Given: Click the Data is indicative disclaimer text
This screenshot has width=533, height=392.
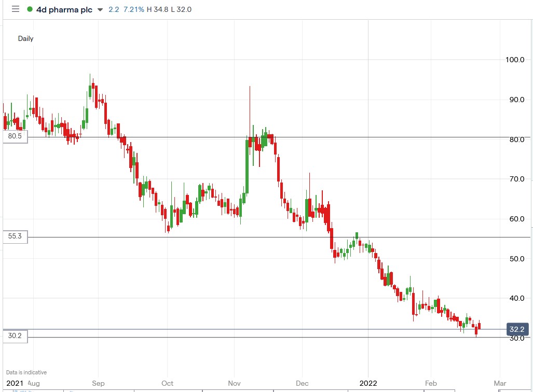Looking at the screenshot, I should tap(26, 372).
